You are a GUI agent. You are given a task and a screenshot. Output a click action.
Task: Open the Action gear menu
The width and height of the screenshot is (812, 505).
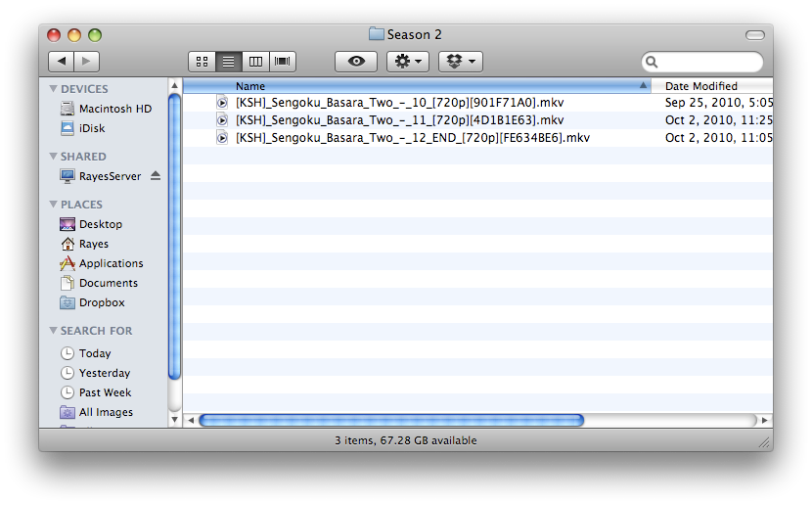(408, 62)
